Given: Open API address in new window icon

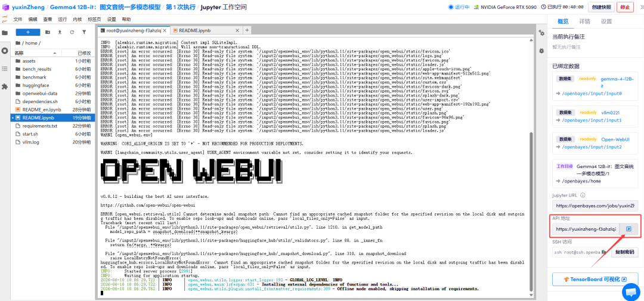Looking at the screenshot, I should tap(628, 229).
